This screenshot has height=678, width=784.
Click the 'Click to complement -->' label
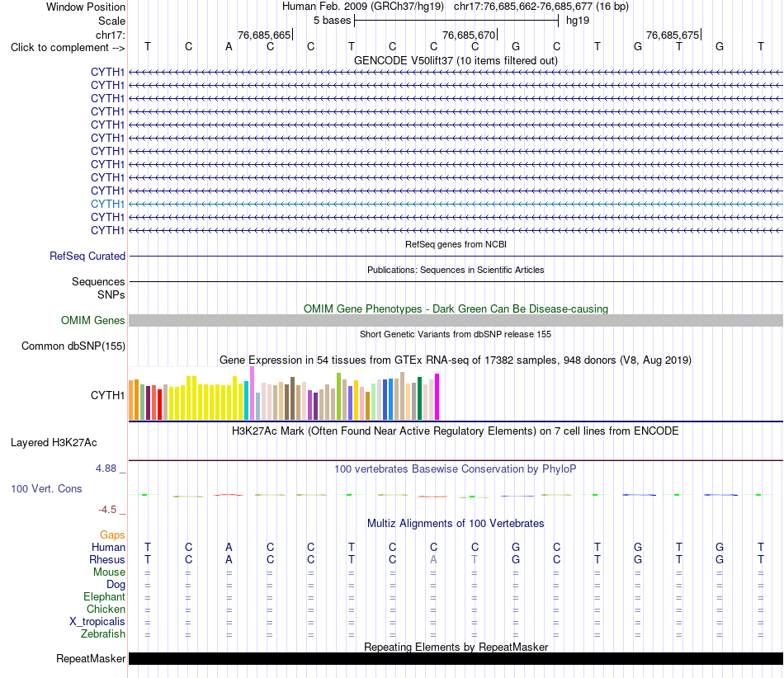click(x=68, y=48)
